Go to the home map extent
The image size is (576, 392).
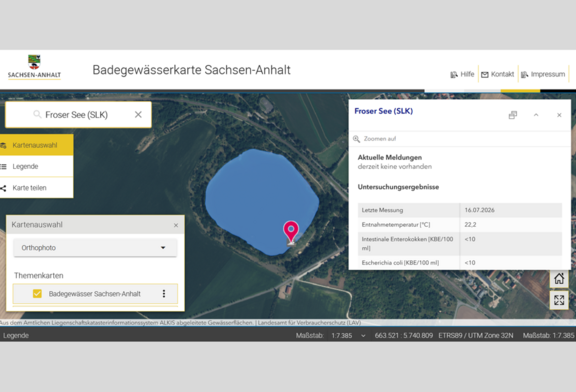pyautogui.click(x=559, y=279)
